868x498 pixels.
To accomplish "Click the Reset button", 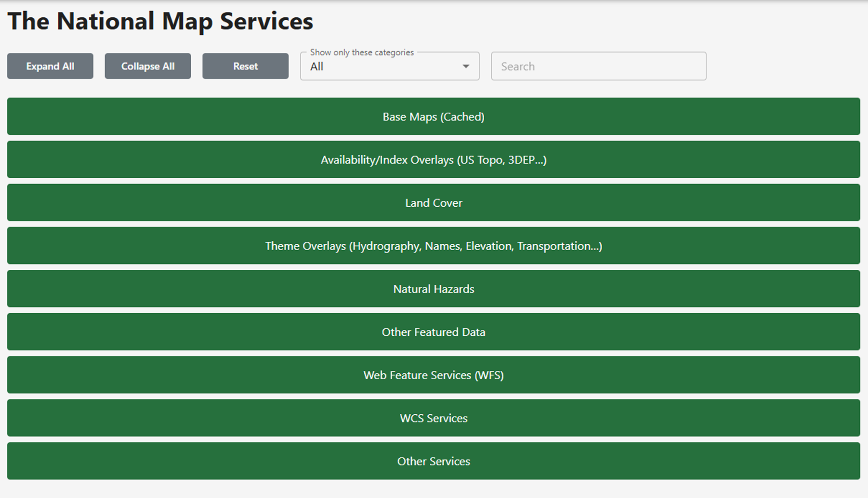I will (245, 66).
